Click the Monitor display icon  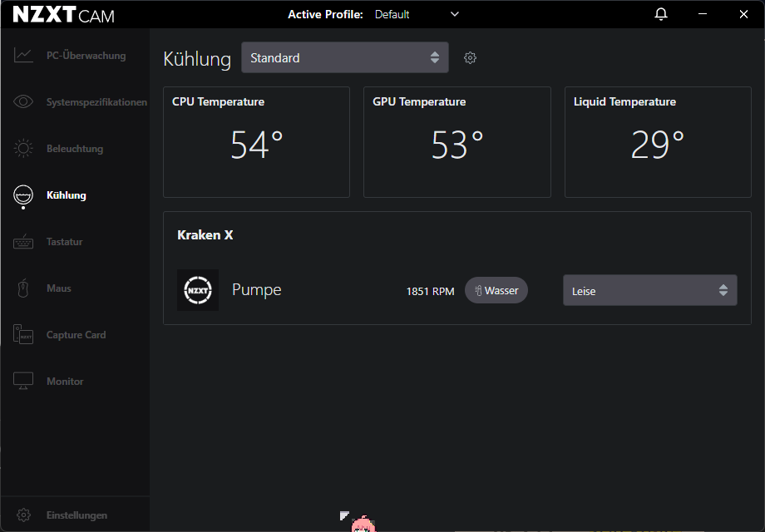pos(23,381)
